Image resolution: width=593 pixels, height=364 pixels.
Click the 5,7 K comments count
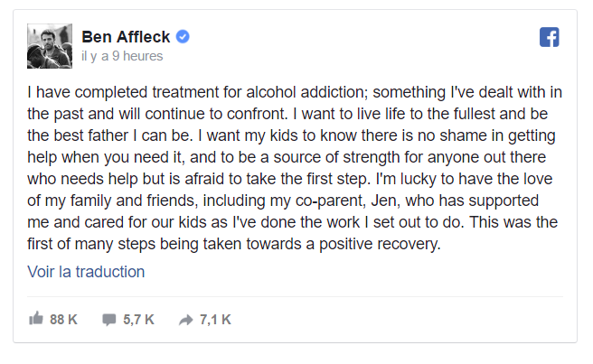click(138, 319)
